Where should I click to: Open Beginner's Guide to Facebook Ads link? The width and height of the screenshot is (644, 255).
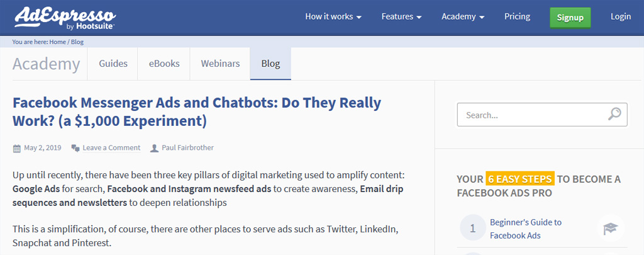pos(526,229)
